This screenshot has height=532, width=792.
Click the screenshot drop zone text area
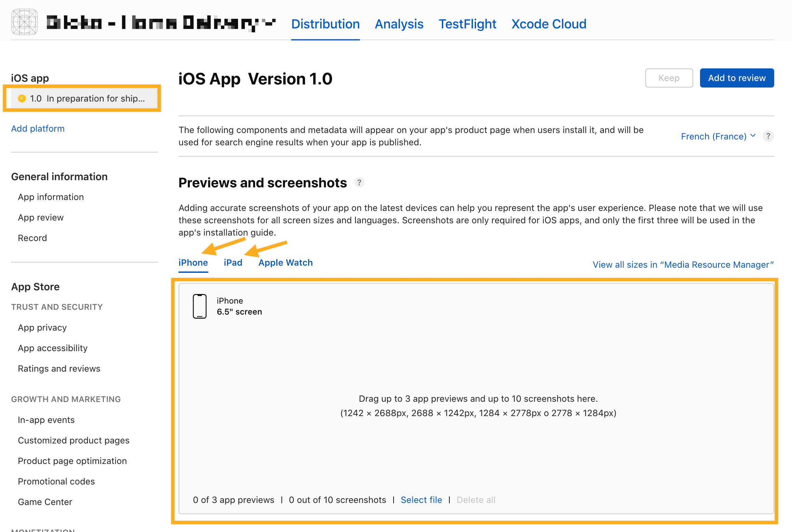tap(478, 406)
